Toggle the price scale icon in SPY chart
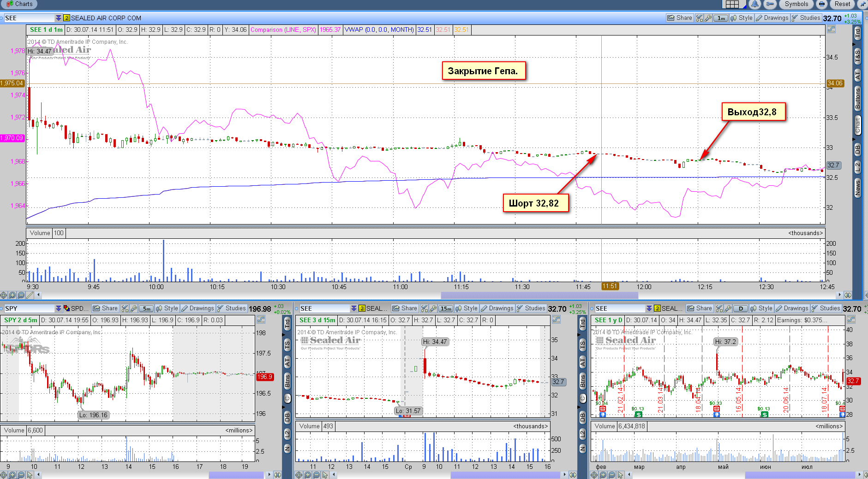This screenshot has height=479, width=868. tap(261, 320)
